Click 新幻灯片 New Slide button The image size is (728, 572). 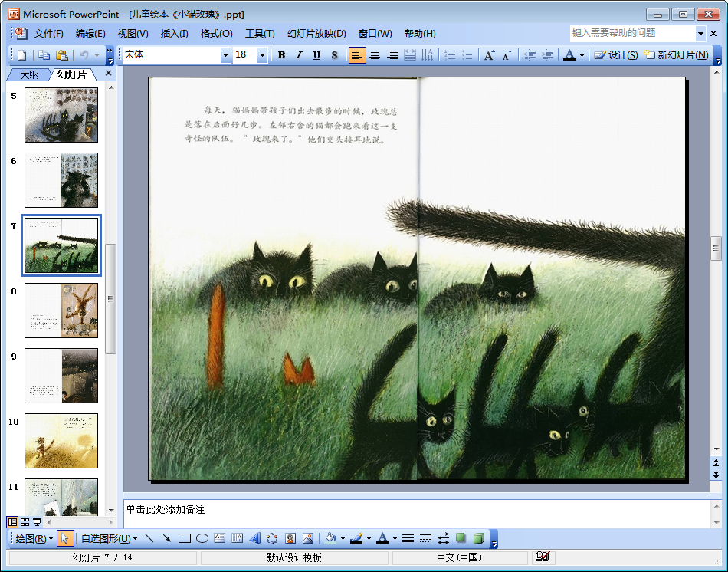(676, 55)
